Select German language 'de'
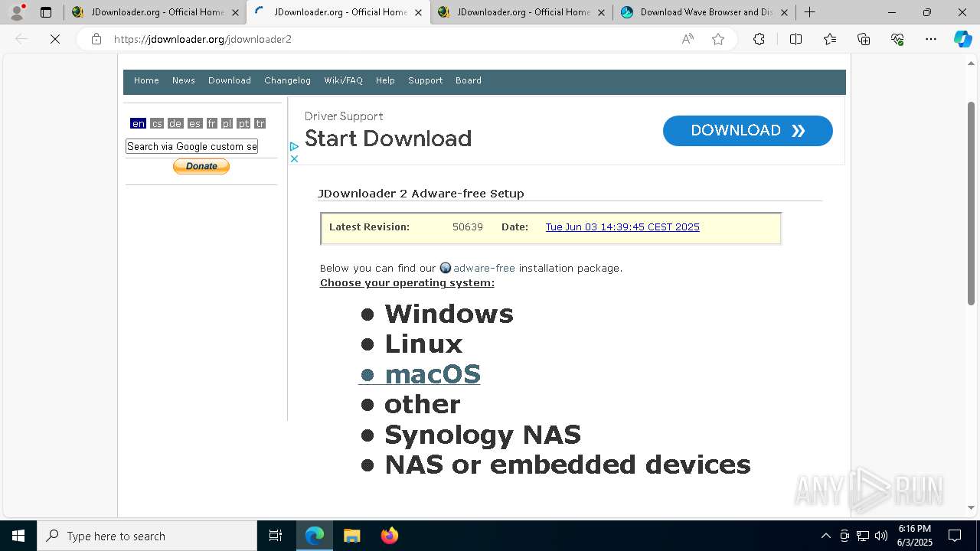The image size is (980, 551). click(175, 123)
